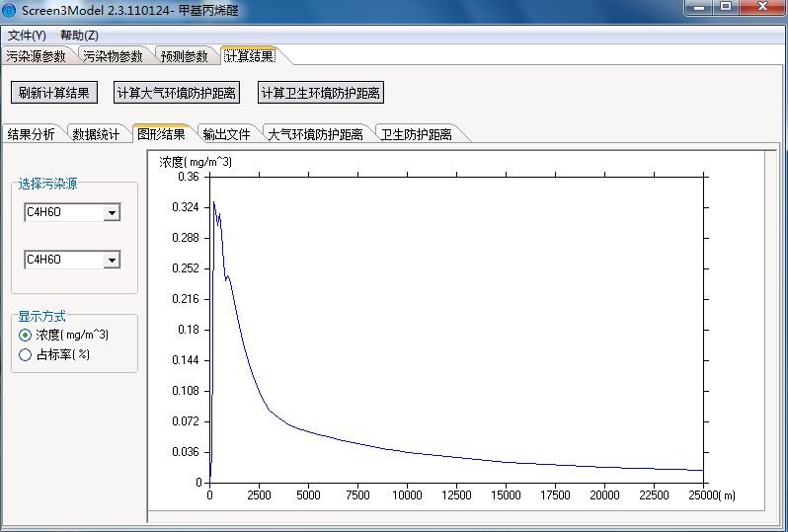Screen dimensions: 788x532
Task: Maximize the Screen3Model window
Action: tap(725, 7)
